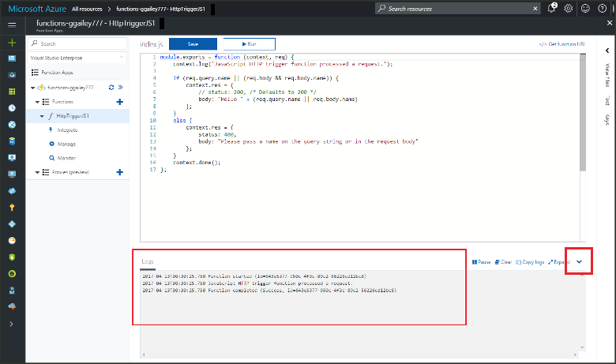Click inside the Search resources field
Screen dimensions: 616x364
tap(458, 8)
